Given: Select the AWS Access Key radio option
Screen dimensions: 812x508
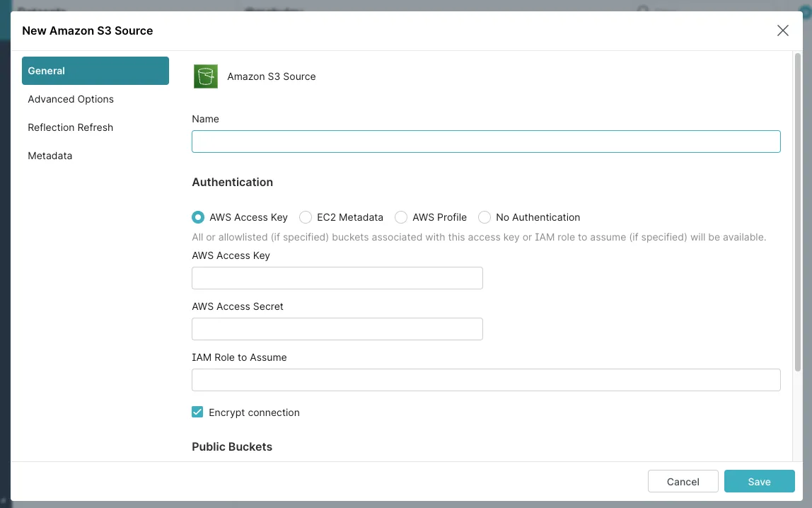Looking at the screenshot, I should coord(198,217).
